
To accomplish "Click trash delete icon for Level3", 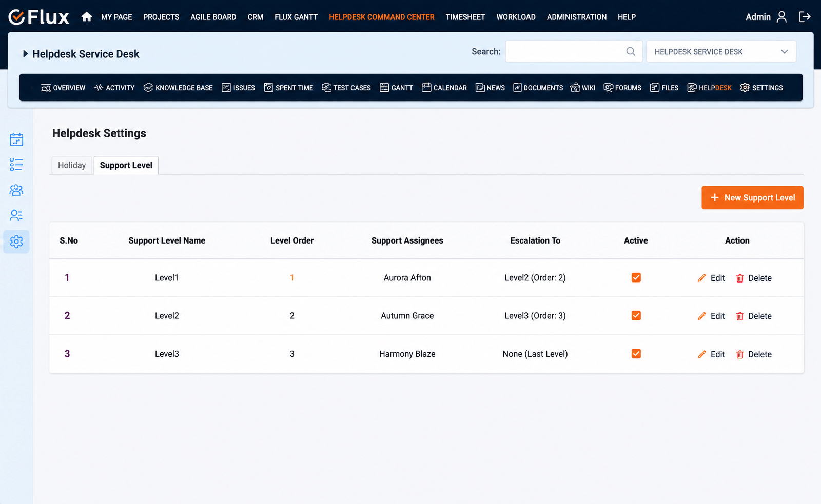I will [x=740, y=354].
